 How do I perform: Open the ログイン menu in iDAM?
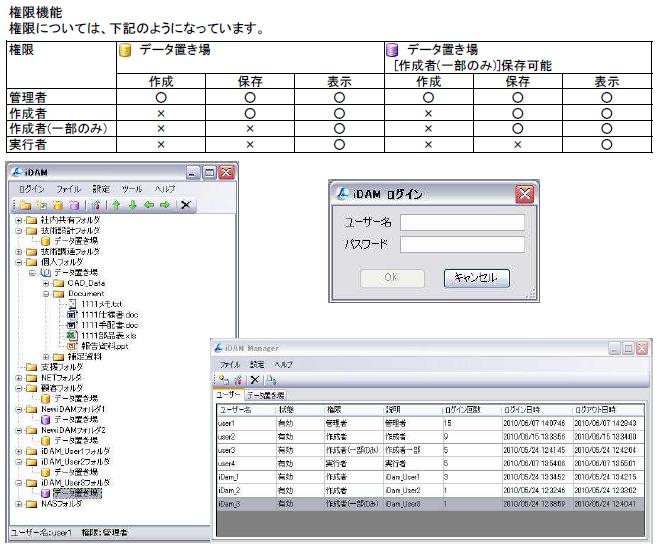click(x=31, y=189)
